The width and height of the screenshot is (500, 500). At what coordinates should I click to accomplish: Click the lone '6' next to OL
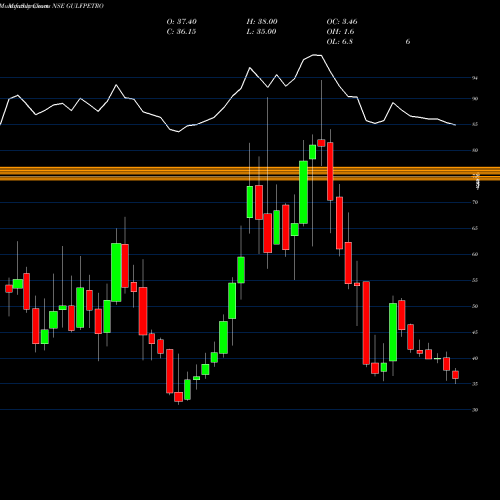408,42
